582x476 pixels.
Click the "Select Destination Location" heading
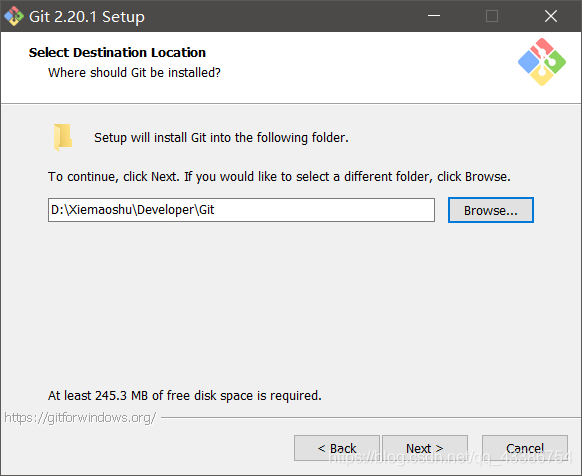click(117, 52)
